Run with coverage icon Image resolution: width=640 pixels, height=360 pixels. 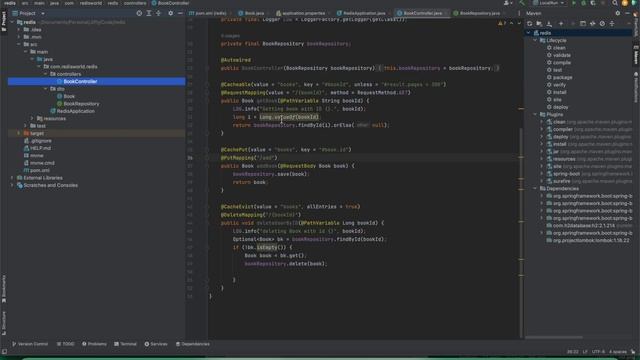click(x=593, y=3)
